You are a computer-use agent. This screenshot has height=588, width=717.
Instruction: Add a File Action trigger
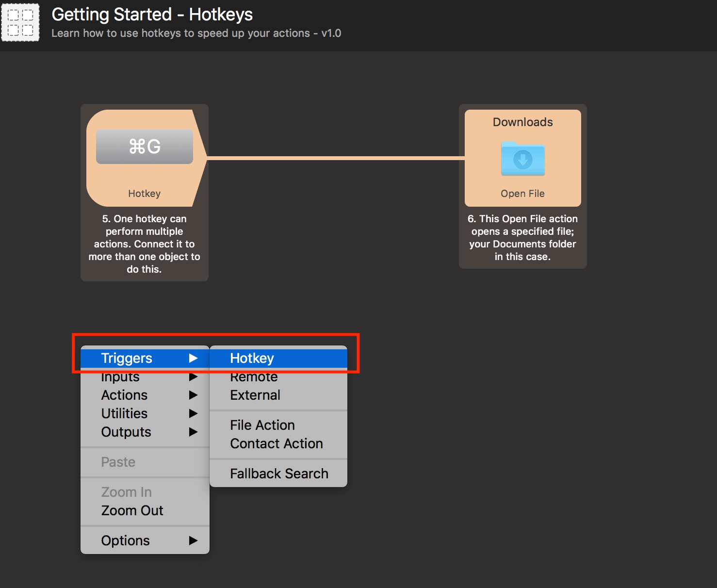tap(262, 425)
